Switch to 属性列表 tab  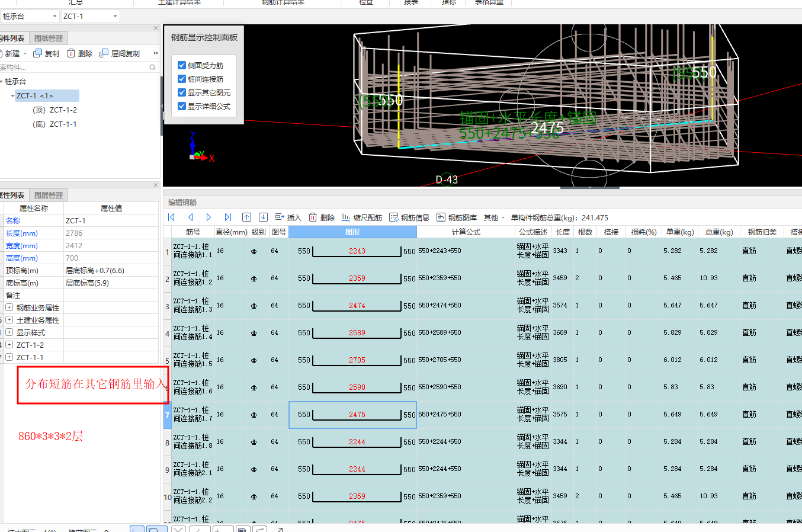coord(13,195)
